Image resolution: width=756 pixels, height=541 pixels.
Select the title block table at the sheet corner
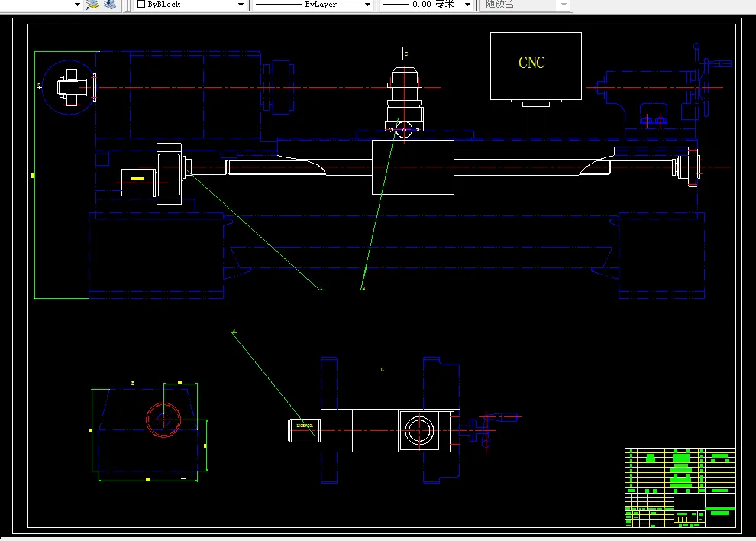680,488
